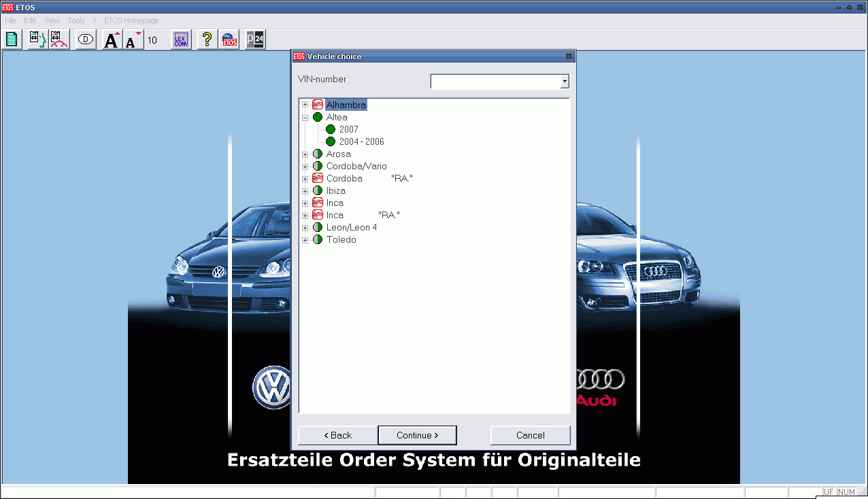This screenshot has width=868, height=499.
Task: Click the half-green icon beside Toledo
Action: point(318,239)
